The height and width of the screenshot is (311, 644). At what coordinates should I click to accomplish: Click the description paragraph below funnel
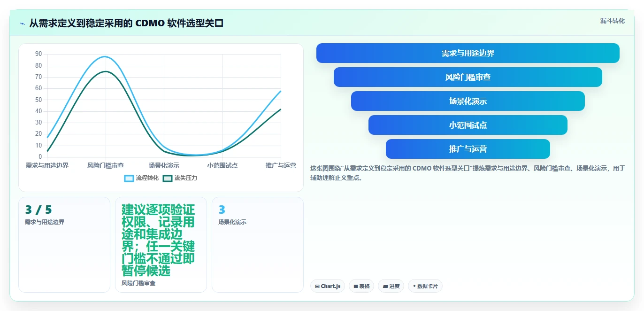click(468, 173)
